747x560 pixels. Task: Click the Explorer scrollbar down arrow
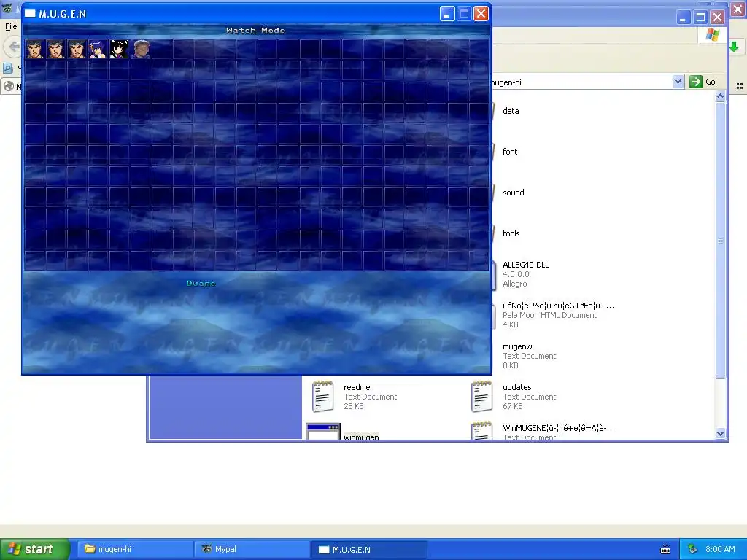click(720, 434)
